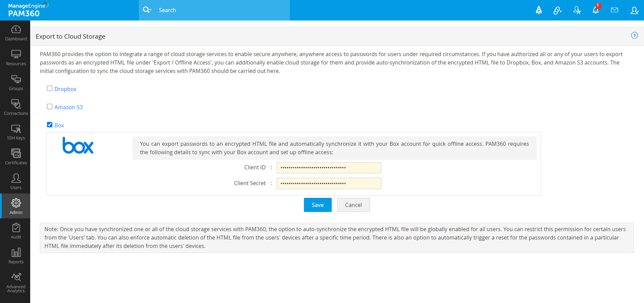Go to Users in the sidebar
The height and width of the screenshot is (303, 644).
point(16,182)
